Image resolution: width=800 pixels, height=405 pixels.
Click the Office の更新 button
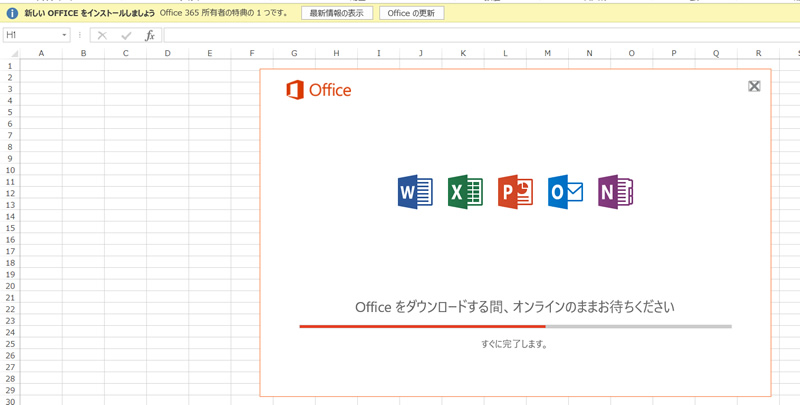pyautogui.click(x=411, y=13)
